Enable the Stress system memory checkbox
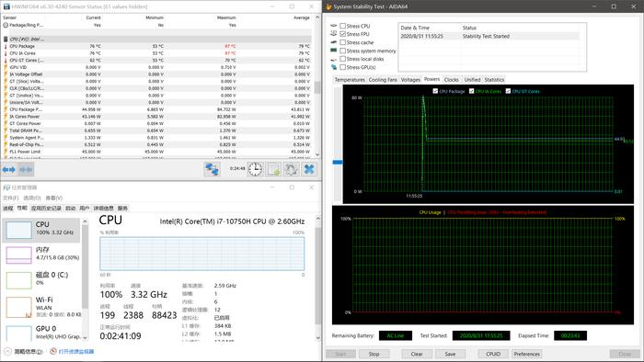The width and height of the screenshot is (644, 362). pos(342,51)
